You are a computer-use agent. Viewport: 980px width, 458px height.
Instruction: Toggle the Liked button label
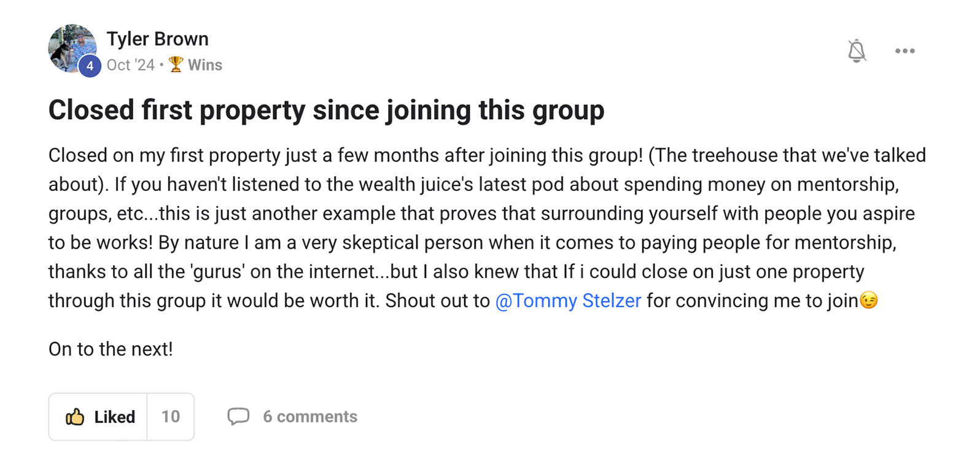point(114,417)
